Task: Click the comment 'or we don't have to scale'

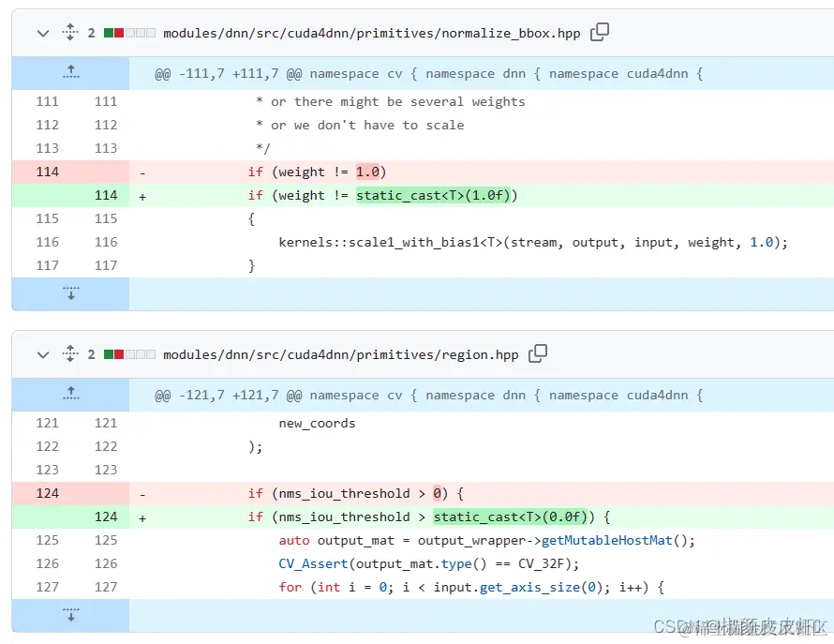Action: coord(367,125)
